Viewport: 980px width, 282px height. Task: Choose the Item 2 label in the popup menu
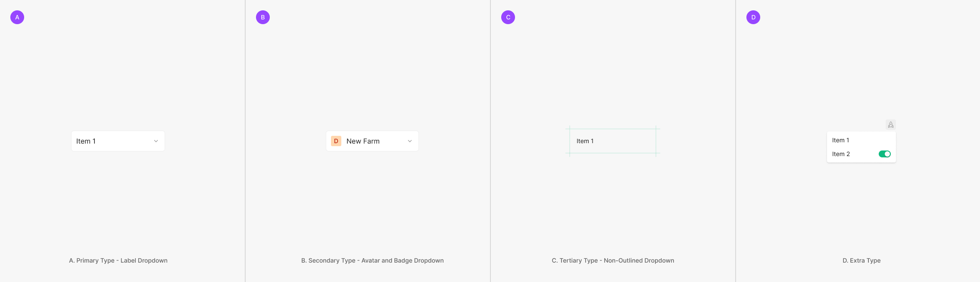(841, 154)
